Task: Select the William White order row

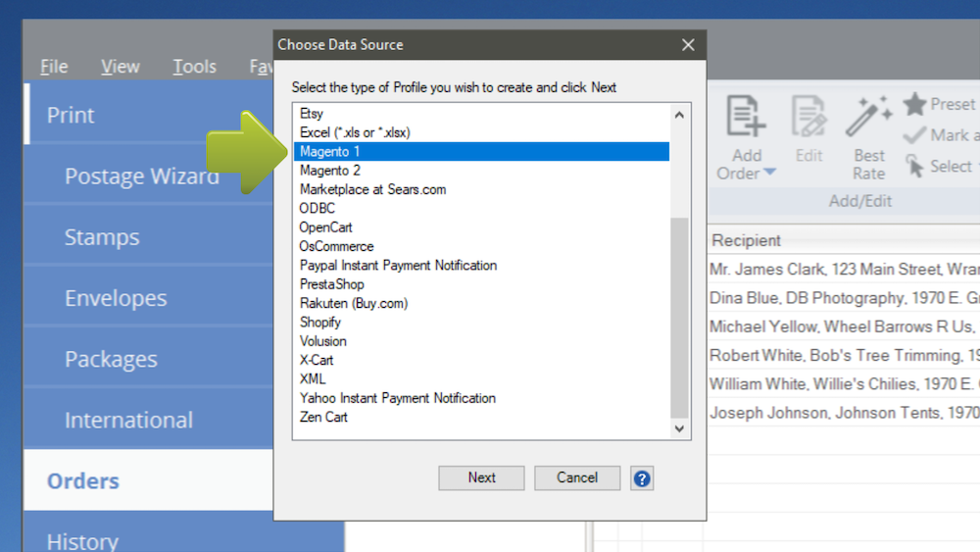Action: click(844, 383)
